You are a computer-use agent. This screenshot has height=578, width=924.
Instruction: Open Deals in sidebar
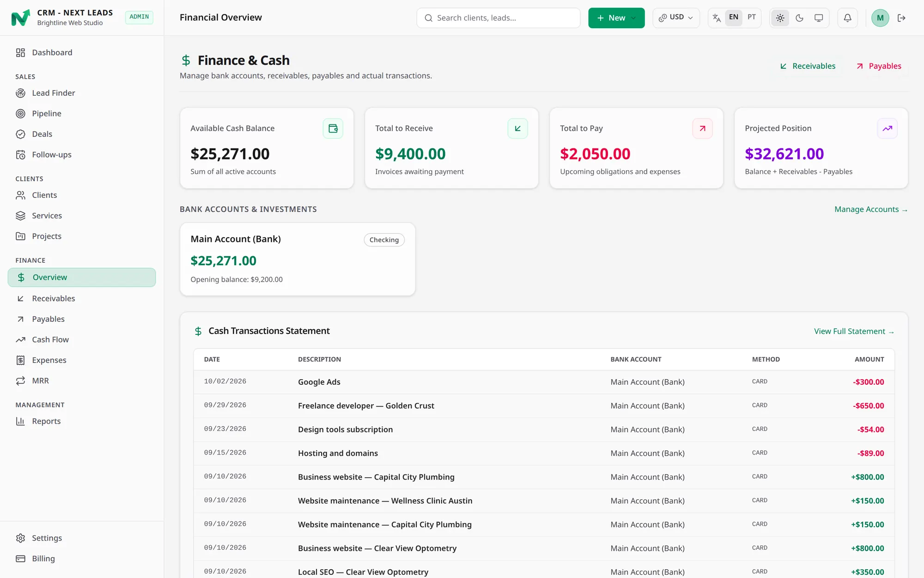pyautogui.click(x=82, y=134)
